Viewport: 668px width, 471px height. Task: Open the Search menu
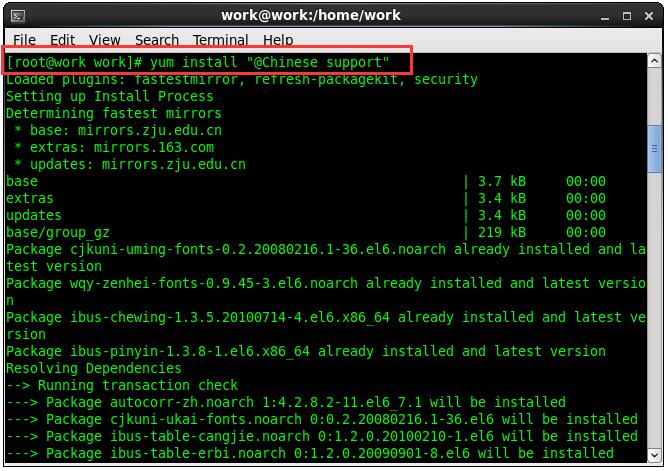157,40
